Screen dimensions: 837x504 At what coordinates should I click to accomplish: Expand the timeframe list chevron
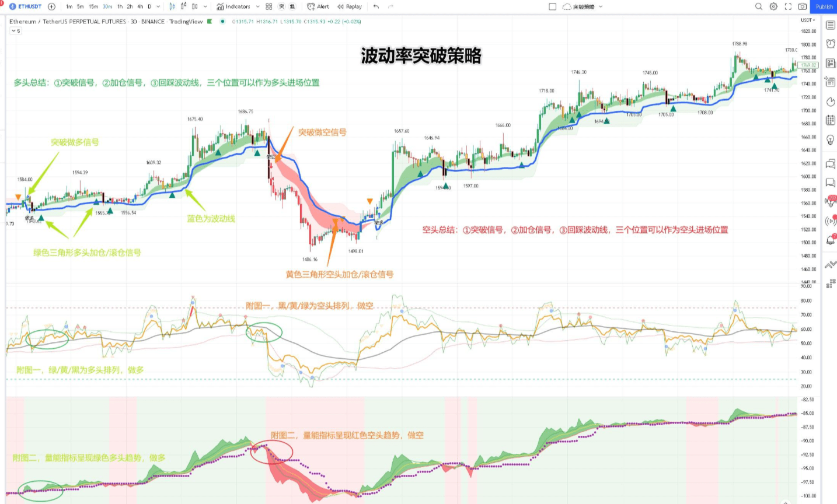pyautogui.click(x=158, y=6)
